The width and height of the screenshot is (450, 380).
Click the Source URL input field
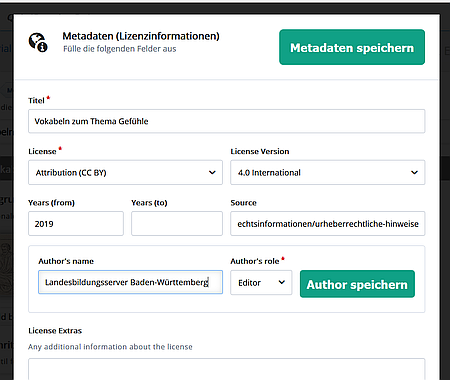click(x=328, y=223)
